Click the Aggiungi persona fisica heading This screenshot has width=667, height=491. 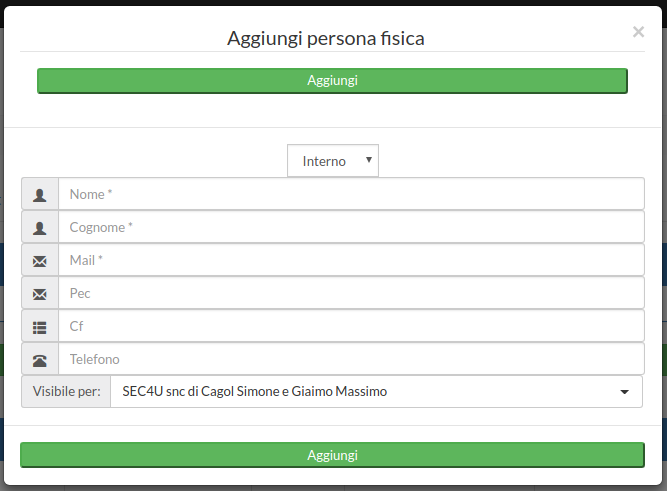click(x=326, y=38)
